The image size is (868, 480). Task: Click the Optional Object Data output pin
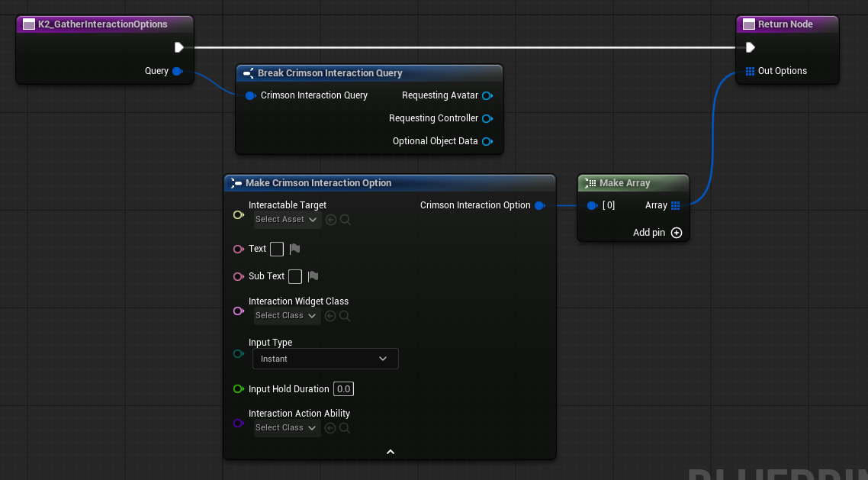pyautogui.click(x=487, y=141)
